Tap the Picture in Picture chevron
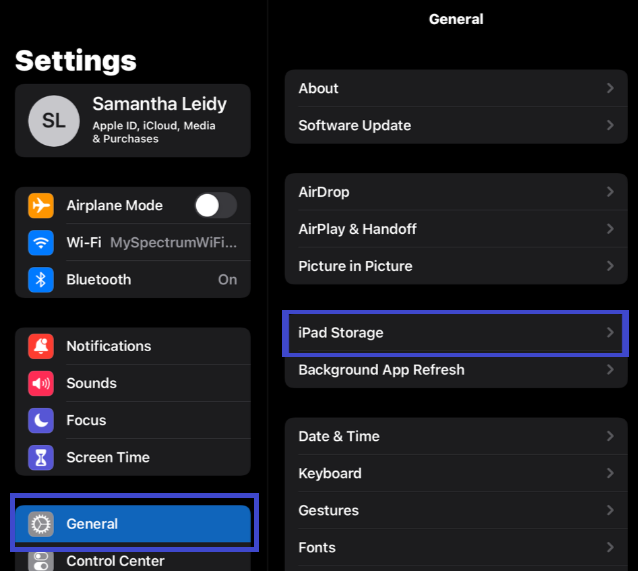 pos(610,266)
